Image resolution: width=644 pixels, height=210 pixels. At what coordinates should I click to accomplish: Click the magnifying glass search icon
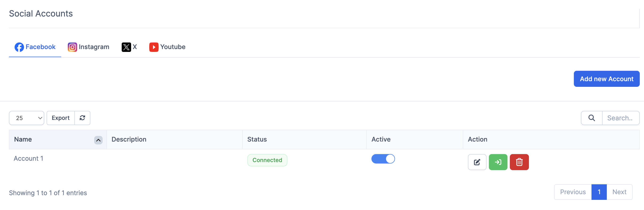(x=591, y=118)
